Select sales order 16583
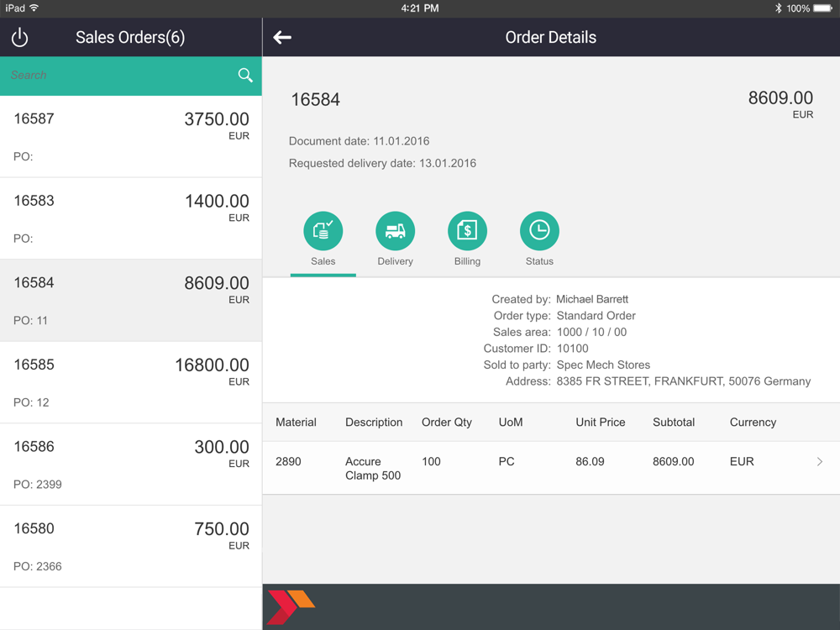Viewport: 840px width, 630px height. 131,218
